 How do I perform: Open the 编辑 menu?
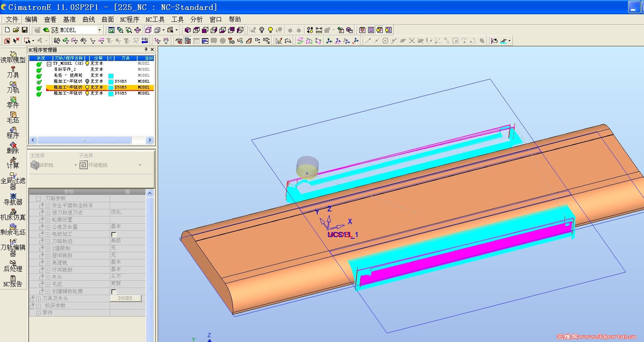point(31,19)
